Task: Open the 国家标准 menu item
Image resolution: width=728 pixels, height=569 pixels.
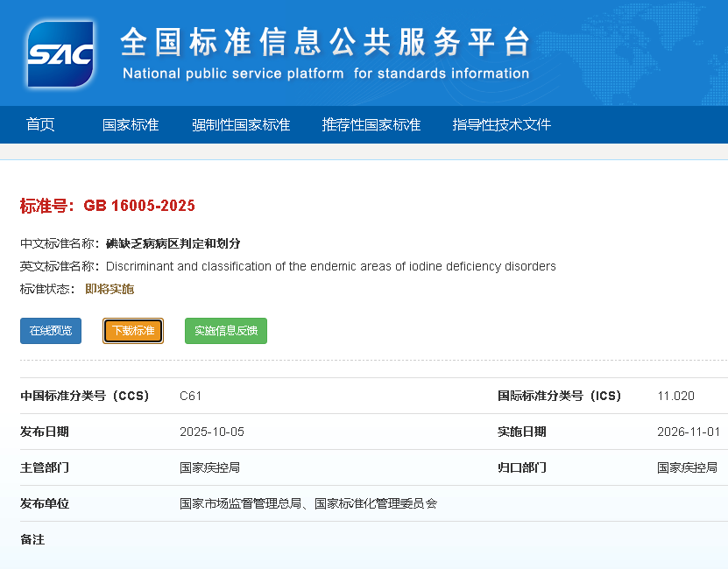Action: (131, 124)
